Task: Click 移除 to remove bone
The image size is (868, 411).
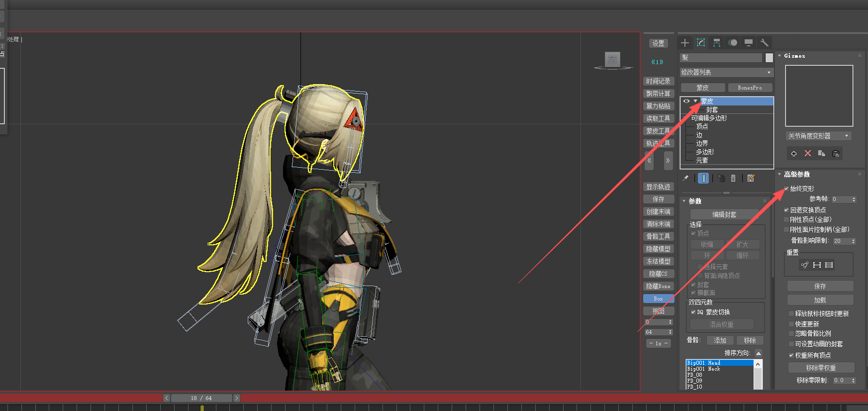Action: (x=750, y=340)
